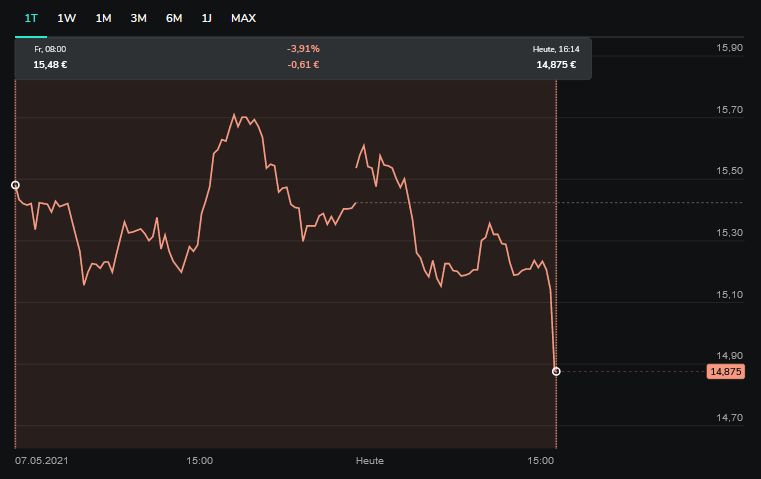Click the -0,61 € change amount
Screen dimensions: 761x479
(303, 65)
